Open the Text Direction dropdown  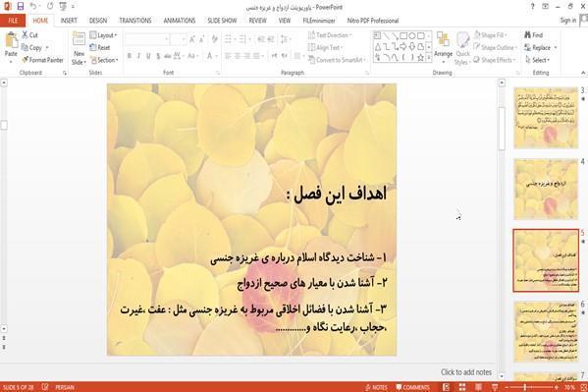tap(330, 35)
